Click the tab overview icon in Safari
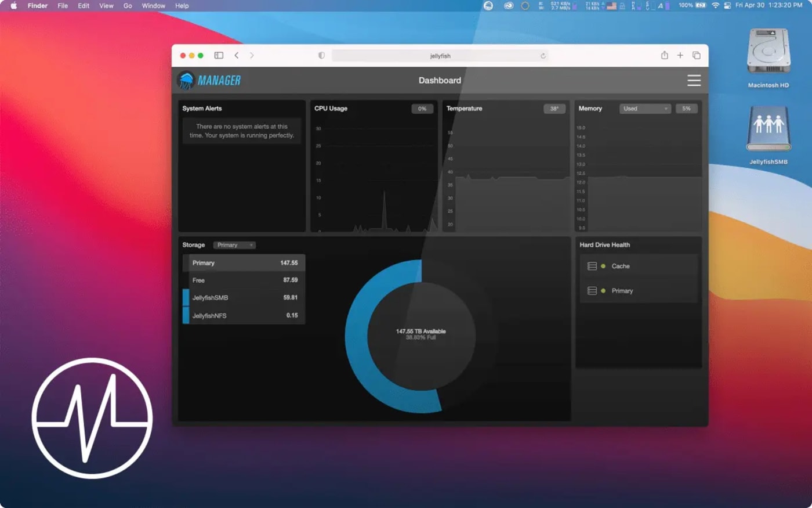Image resolution: width=812 pixels, height=508 pixels. point(696,55)
